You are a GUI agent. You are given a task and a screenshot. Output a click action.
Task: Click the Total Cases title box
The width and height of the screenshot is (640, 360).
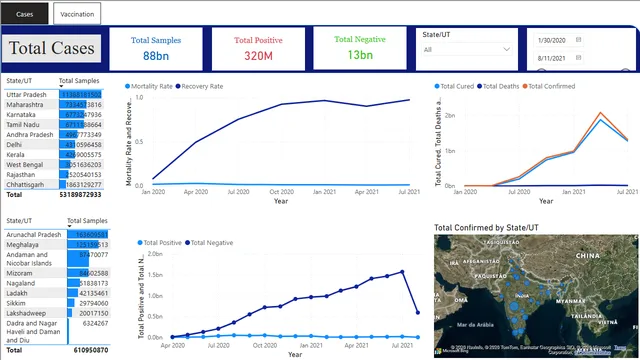pos(51,48)
